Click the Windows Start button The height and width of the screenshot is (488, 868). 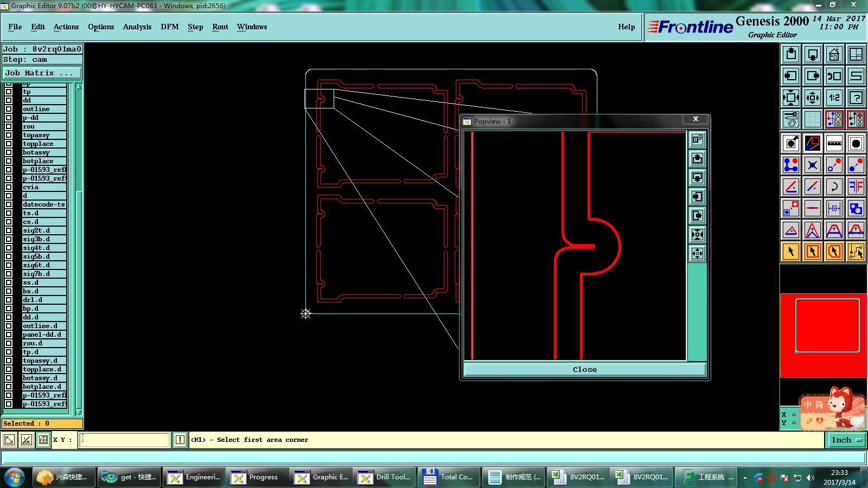point(15,477)
